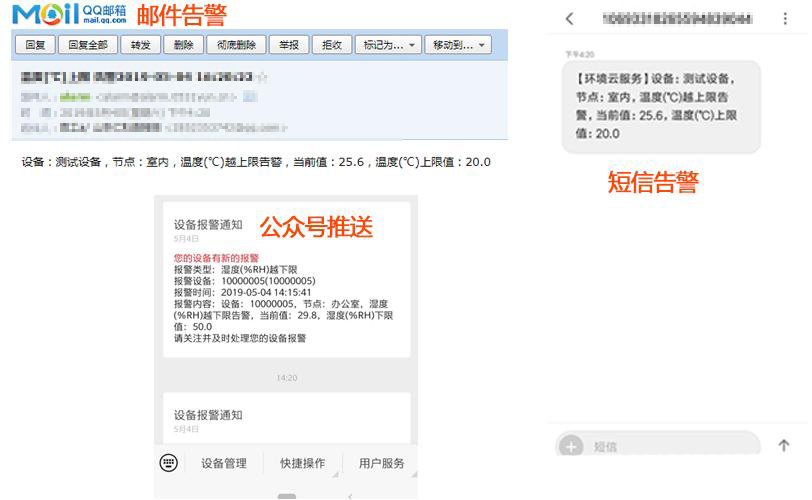Open the first 设备报警通知 message card
Image resolution: width=812 pixels, height=500 pixels.
287,280
